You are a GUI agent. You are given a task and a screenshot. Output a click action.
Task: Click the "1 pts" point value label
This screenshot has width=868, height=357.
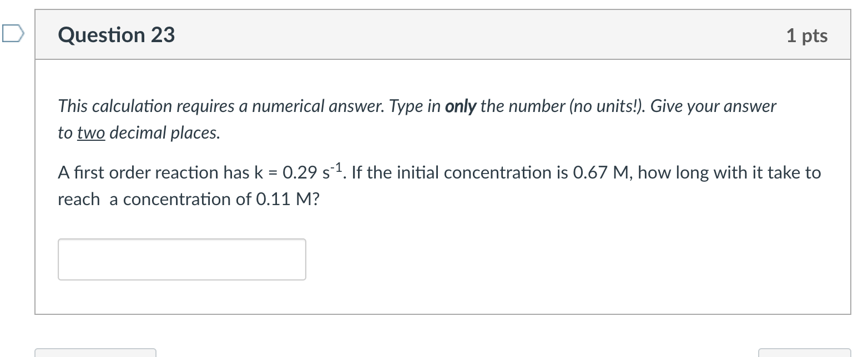coord(807,35)
